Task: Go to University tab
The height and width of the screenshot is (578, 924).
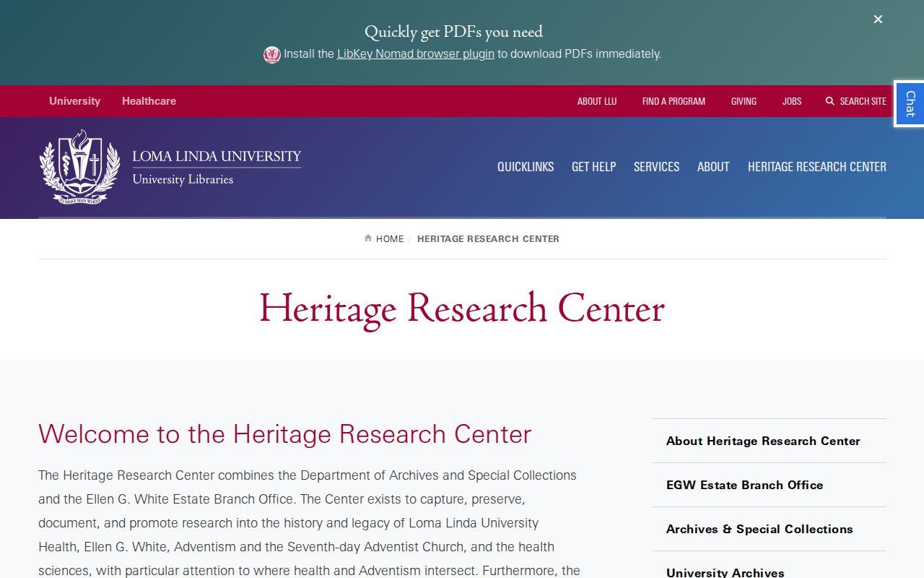Action: (x=74, y=101)
